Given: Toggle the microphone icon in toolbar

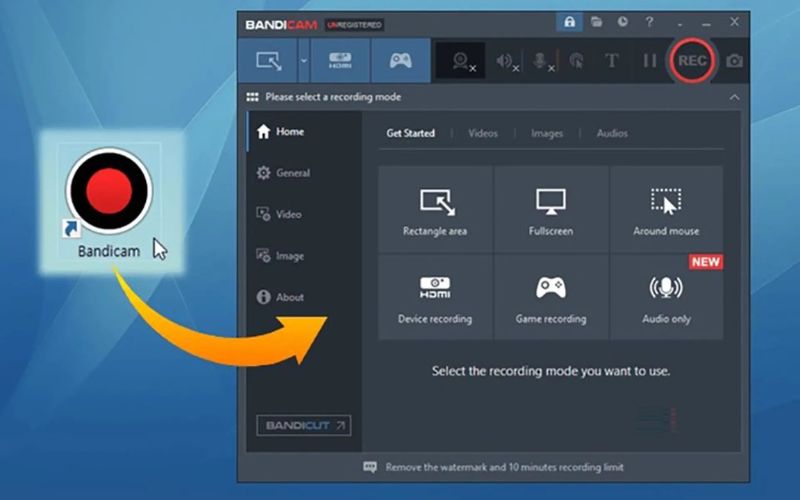Looking at the screenshot, I should click(x=543, y=62).
